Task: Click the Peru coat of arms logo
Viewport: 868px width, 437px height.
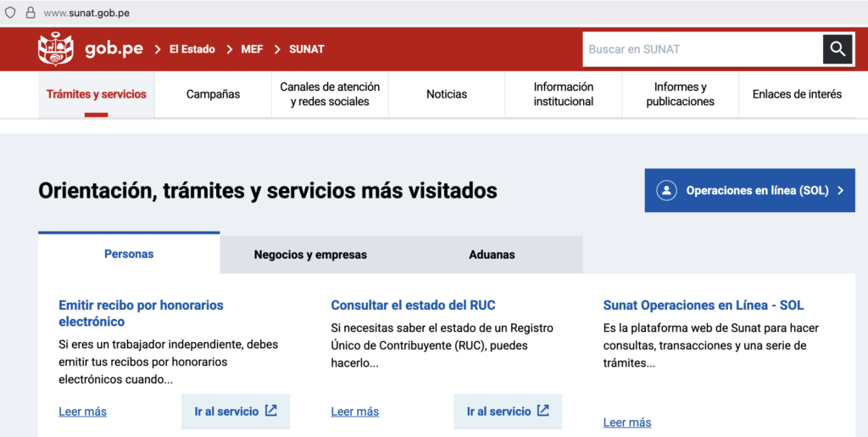Action: (55, 49)
